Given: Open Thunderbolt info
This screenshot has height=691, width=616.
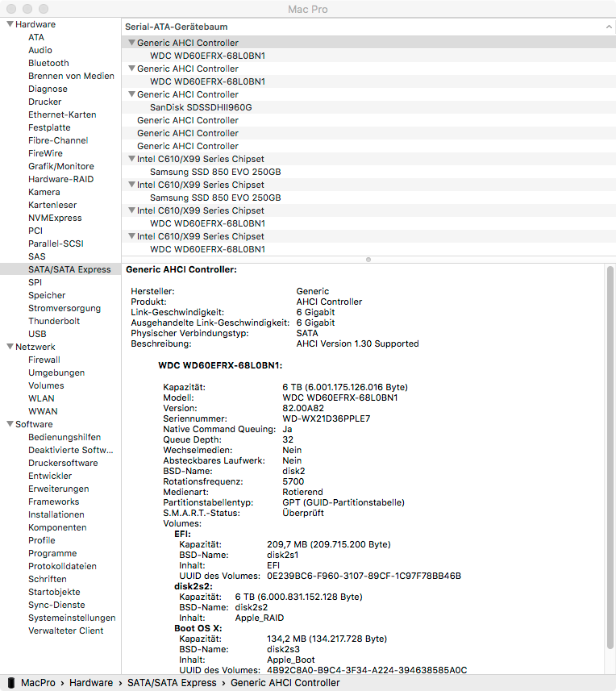Looking at the screenshot, I should [x=54, y=321].
